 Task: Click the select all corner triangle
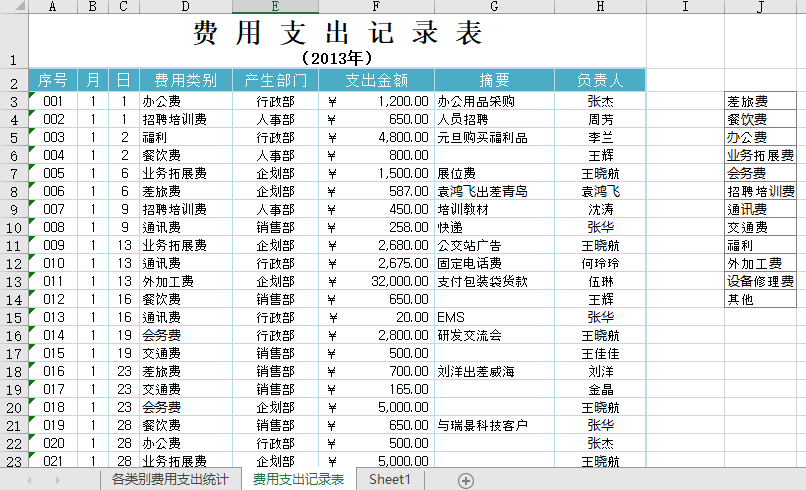pos(14,7)
